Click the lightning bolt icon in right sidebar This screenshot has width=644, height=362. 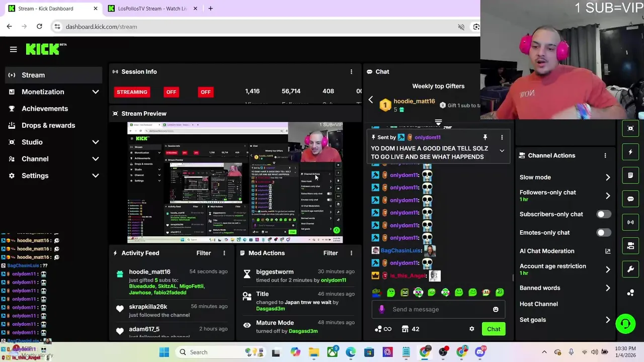pos(630,152)
